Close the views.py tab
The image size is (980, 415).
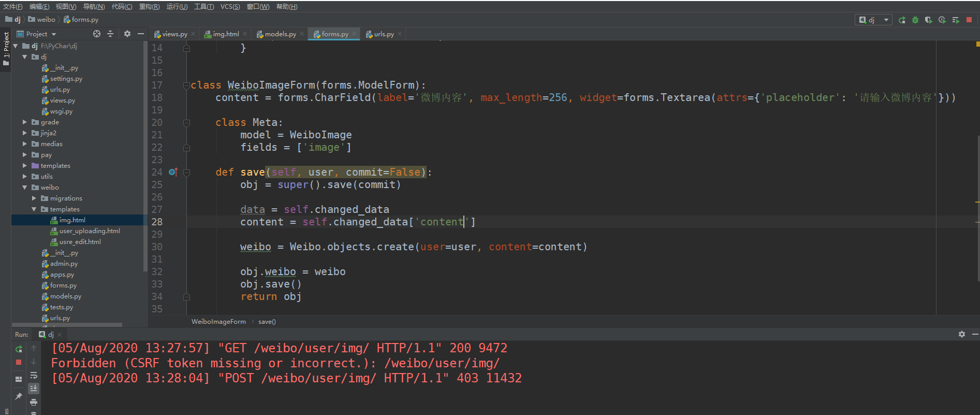coord(193,34)
